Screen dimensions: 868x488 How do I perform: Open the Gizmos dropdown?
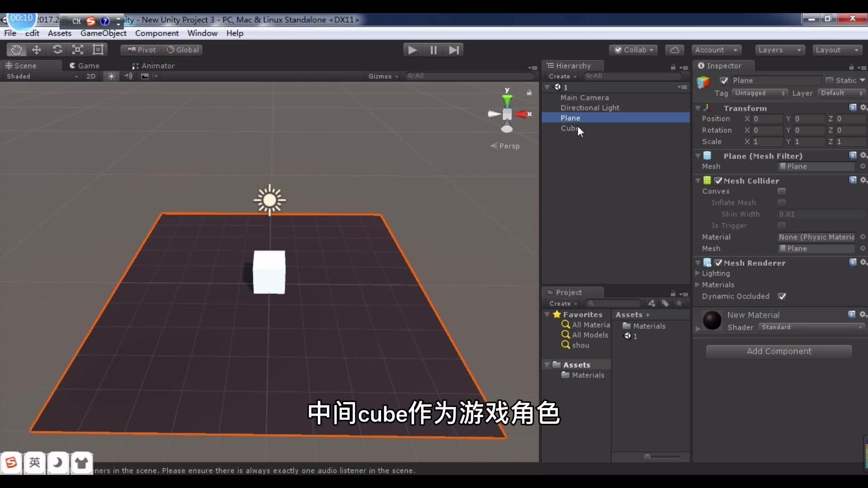click(x=383, y=76)
